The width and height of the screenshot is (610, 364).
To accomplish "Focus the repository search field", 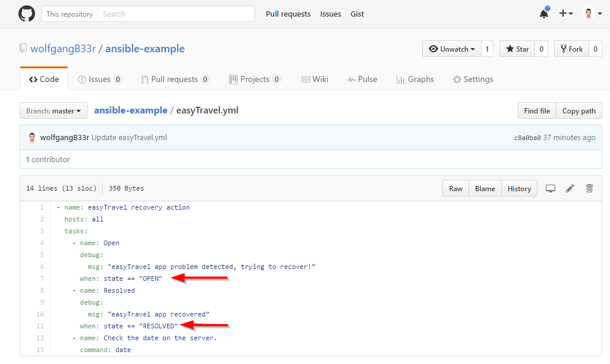I will pos(176,14).
